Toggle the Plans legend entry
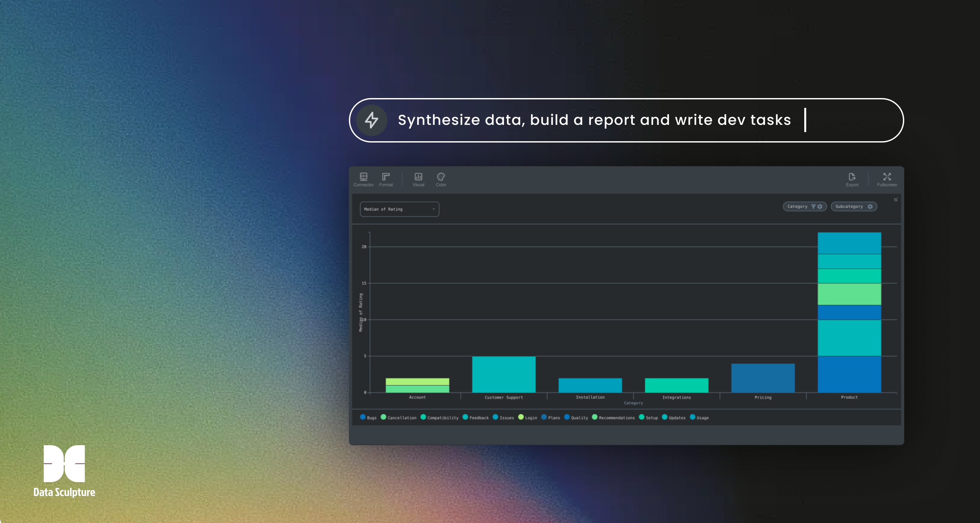The height and width of the screenshot is (523, 980). [550, 417]
